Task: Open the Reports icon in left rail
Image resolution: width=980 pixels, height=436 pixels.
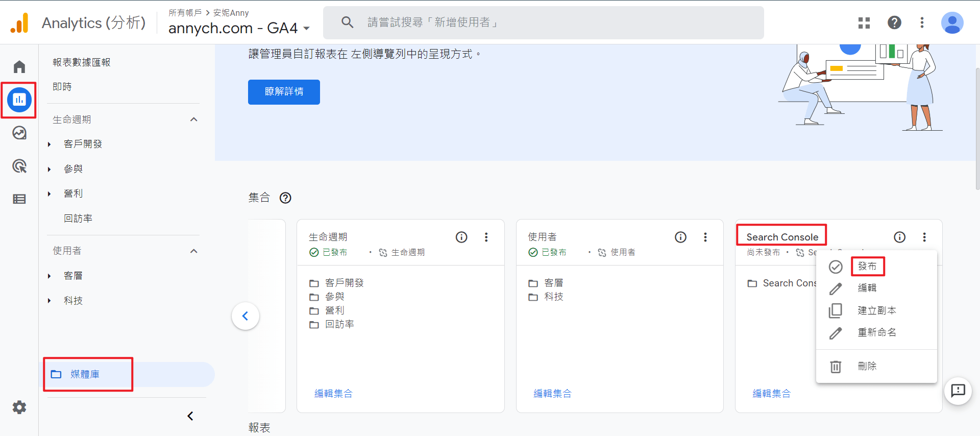Action: tap(19, 100)
